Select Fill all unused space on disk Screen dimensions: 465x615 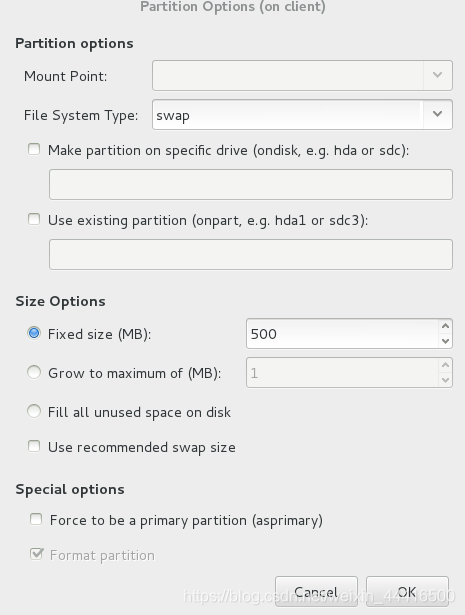coord(34,411)
